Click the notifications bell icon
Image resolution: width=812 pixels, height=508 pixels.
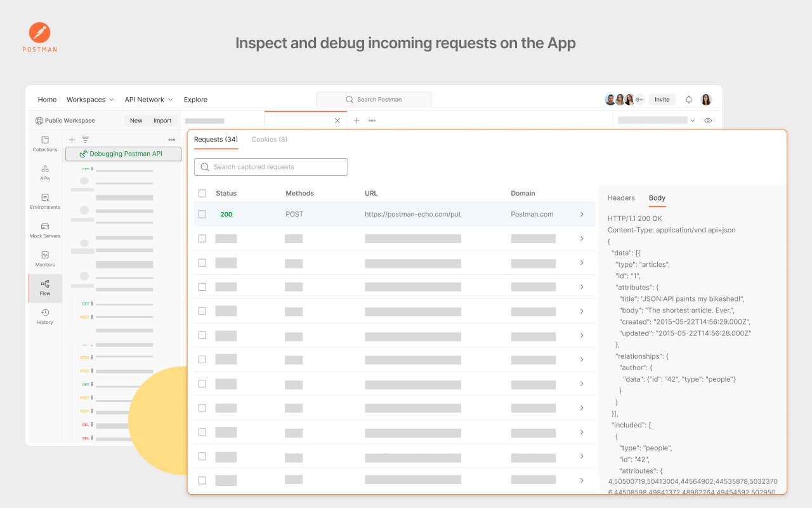689,100
